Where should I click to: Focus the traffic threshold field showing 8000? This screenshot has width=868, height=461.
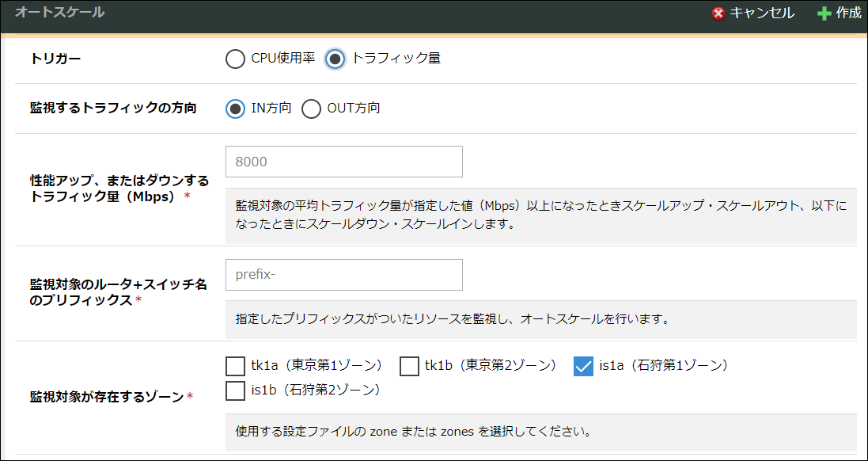click(x=343, y=162)
